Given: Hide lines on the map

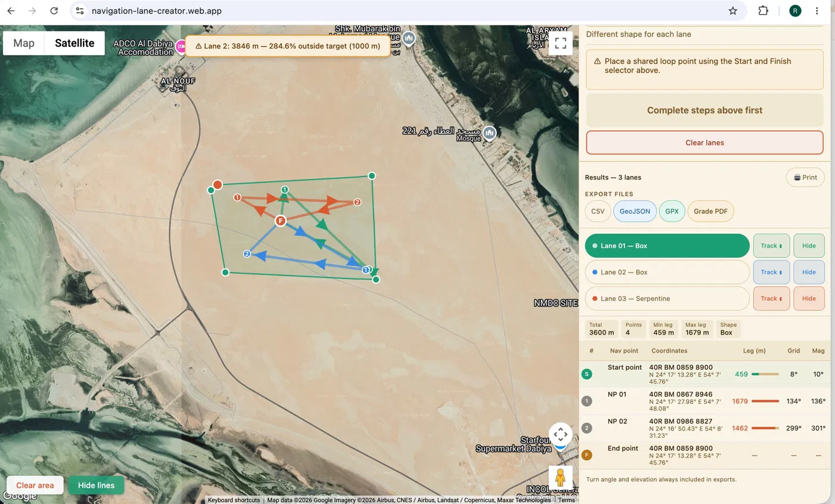Looking at the screenshot, I should (96, 485).
